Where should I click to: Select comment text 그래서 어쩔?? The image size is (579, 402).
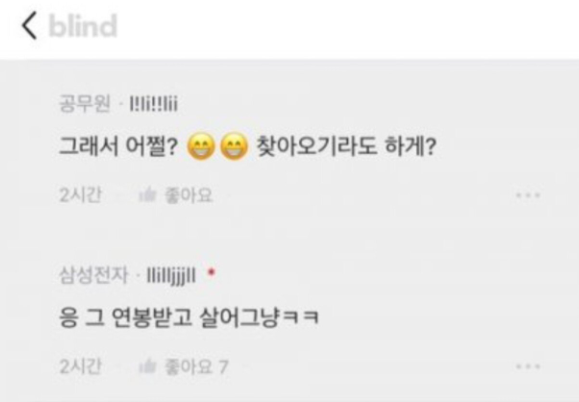119,146
